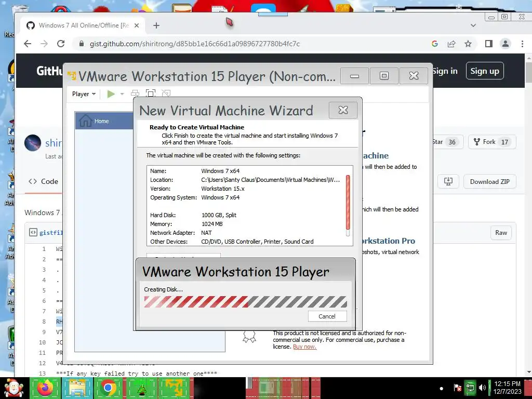The width and height of the screenshot is (532, 399).
Task: Close the Windows 7 All Online/Offline tab
Action: [137, 25]
